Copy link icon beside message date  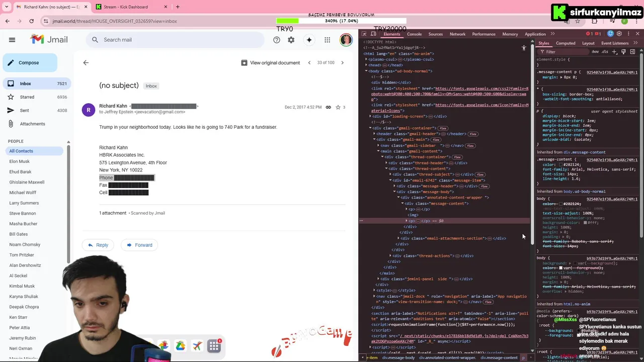(328, 107)
